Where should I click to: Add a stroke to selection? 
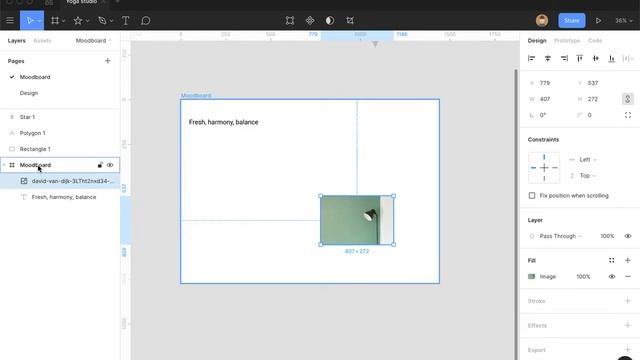click(x=628, y=301)
